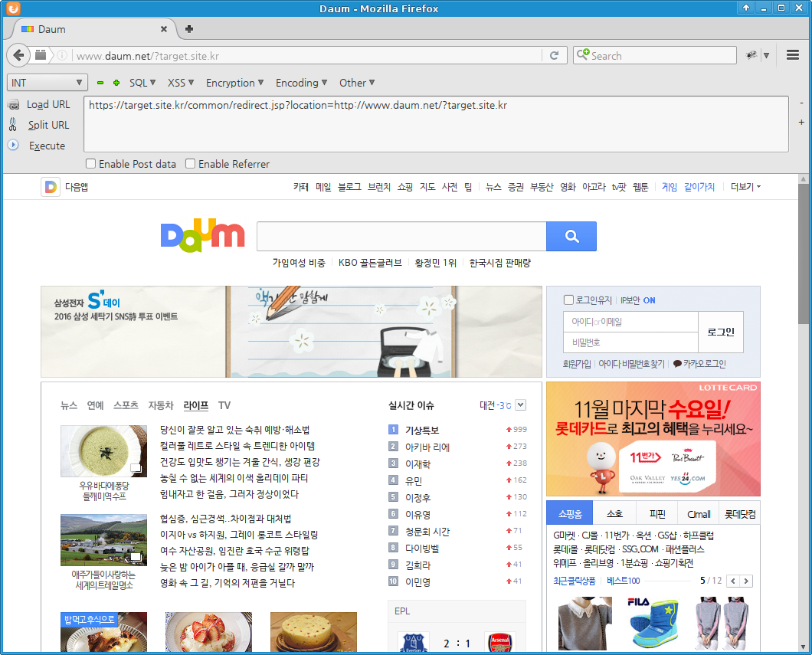Click the 기상특보 trending item
Screen dimensions: 812x655
[422, 430]
